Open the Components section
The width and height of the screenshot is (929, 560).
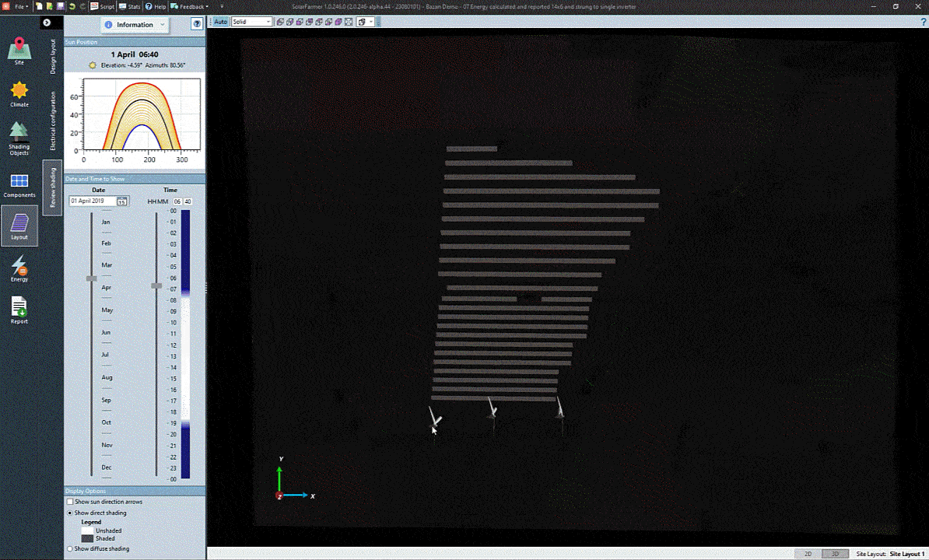(19, 185)
